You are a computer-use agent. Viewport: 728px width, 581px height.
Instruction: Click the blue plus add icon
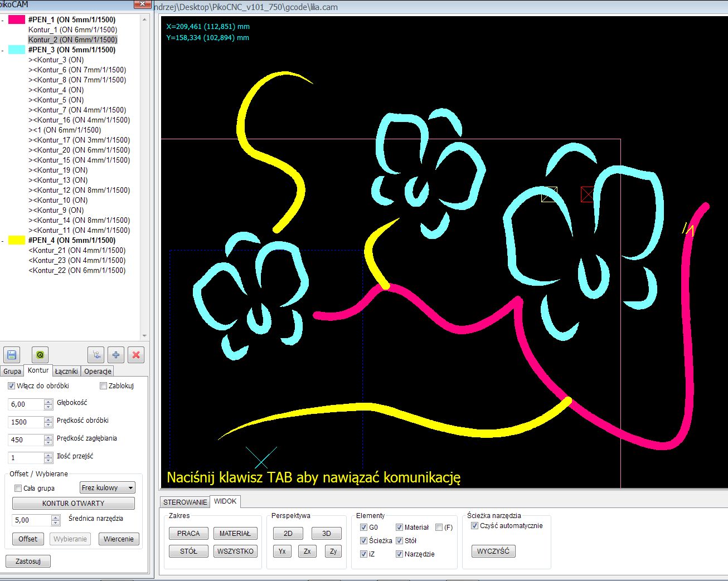(116, 355)
